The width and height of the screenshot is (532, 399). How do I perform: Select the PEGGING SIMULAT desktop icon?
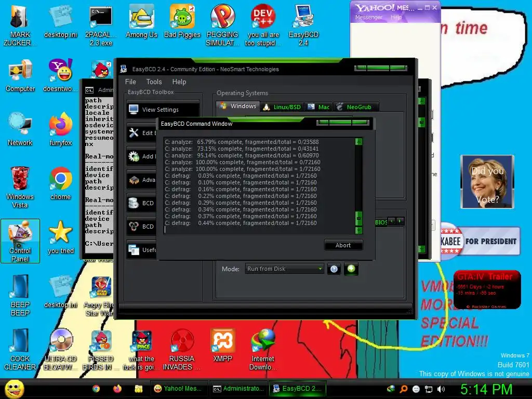pos(222,25)
